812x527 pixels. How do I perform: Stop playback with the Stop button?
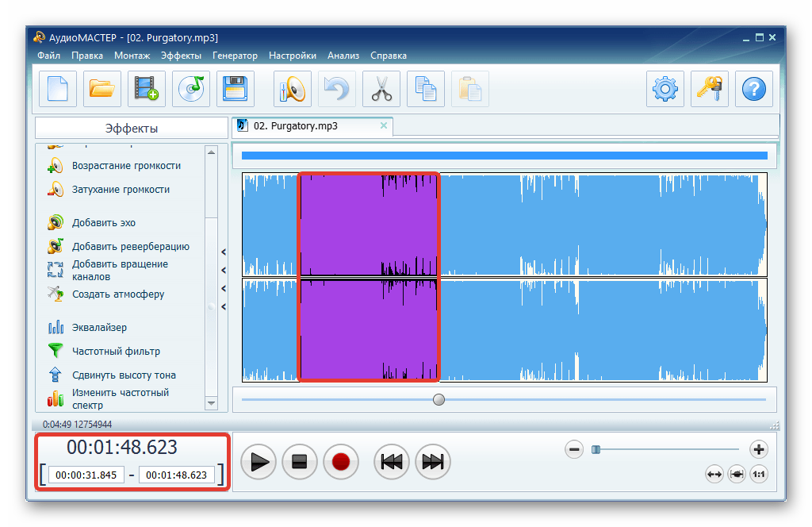pos(300,462)
